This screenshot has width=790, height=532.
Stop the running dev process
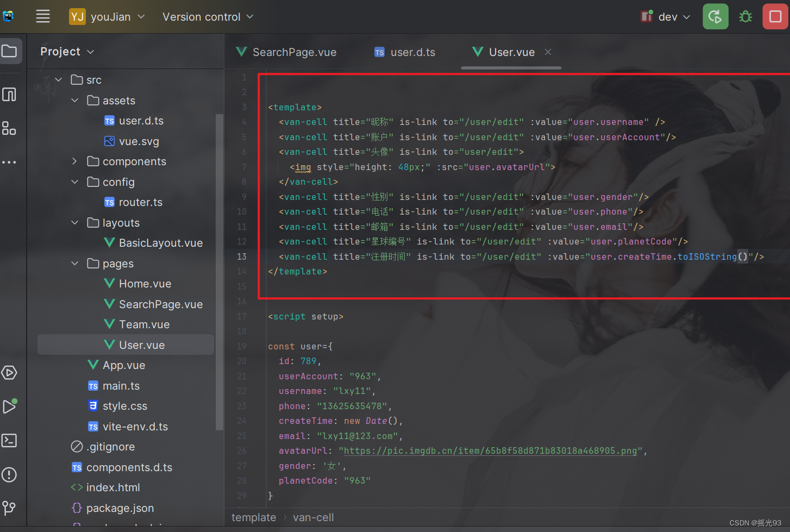pyautogui.click(x=775, y=16)
